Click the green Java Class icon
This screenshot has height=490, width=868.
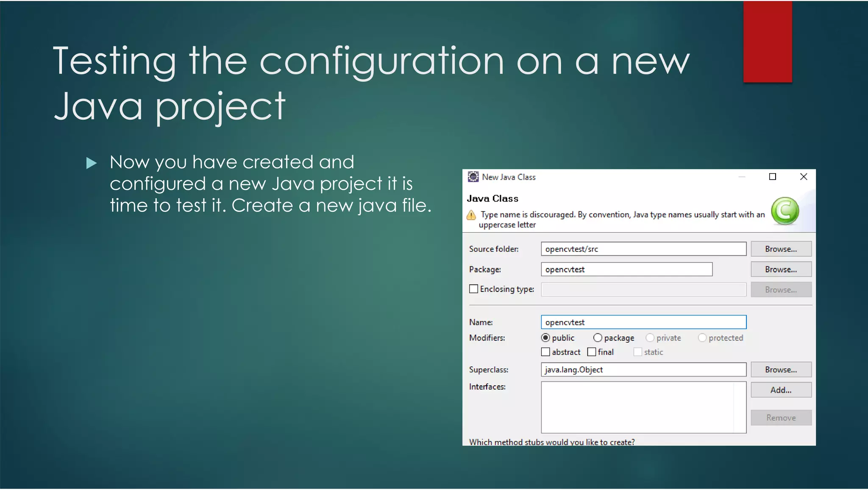[785, 211]
